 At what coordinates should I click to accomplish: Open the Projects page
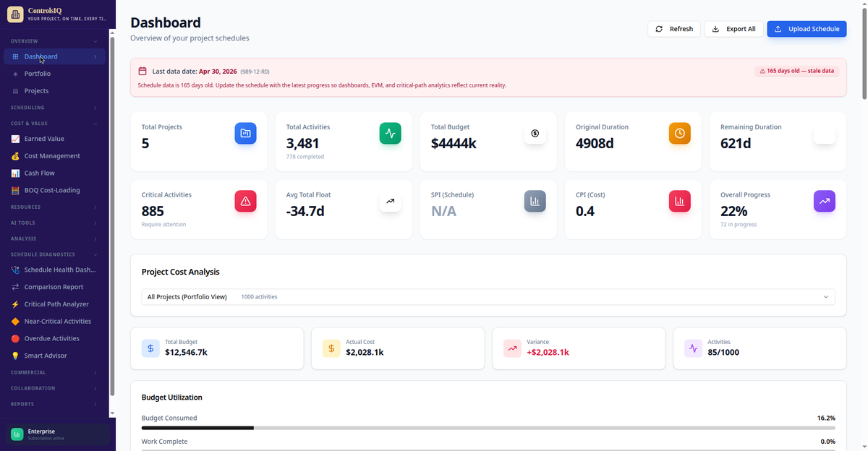click(54, 91)
